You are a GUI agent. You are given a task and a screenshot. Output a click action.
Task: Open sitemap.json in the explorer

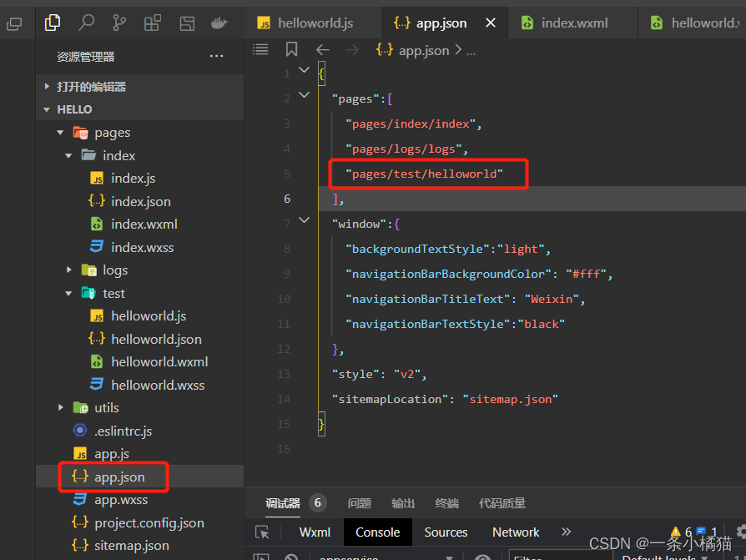pyautogui.click(x=131, y=546)
